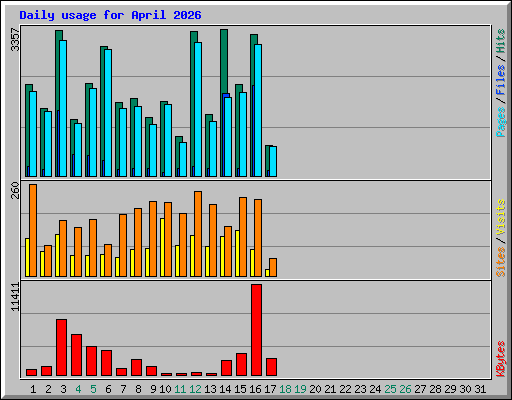Select the red KBytes bar for day 4

click(x=76, y=355)
